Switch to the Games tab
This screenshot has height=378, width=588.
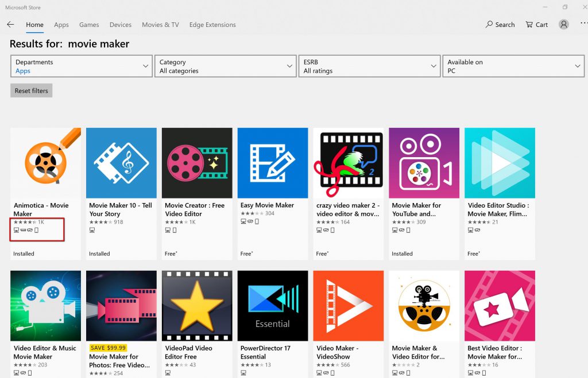click(89, 25)
